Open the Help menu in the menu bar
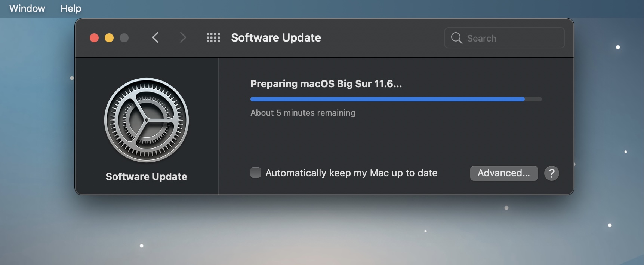Viewport: 644px width, 265px height. (71, 8)
